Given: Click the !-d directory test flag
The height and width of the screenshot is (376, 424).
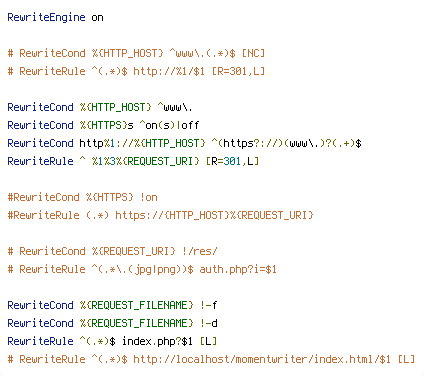Looking at the screenshot, I should 209,323.
